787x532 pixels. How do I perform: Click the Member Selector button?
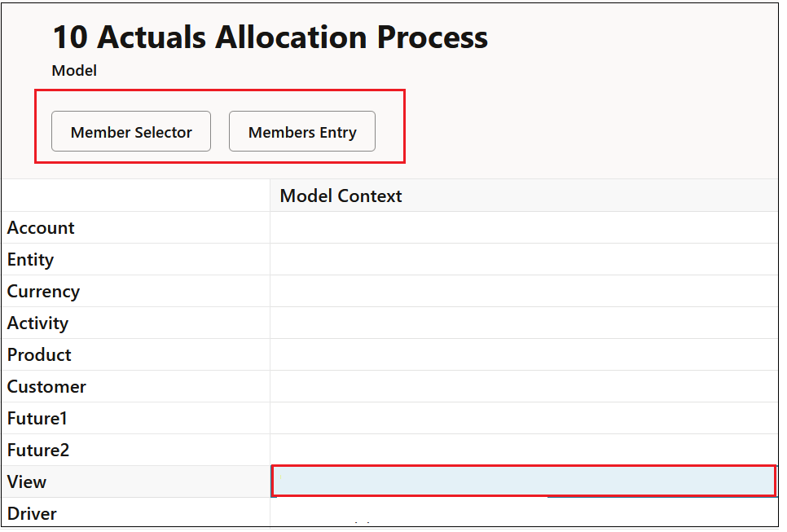131,131
